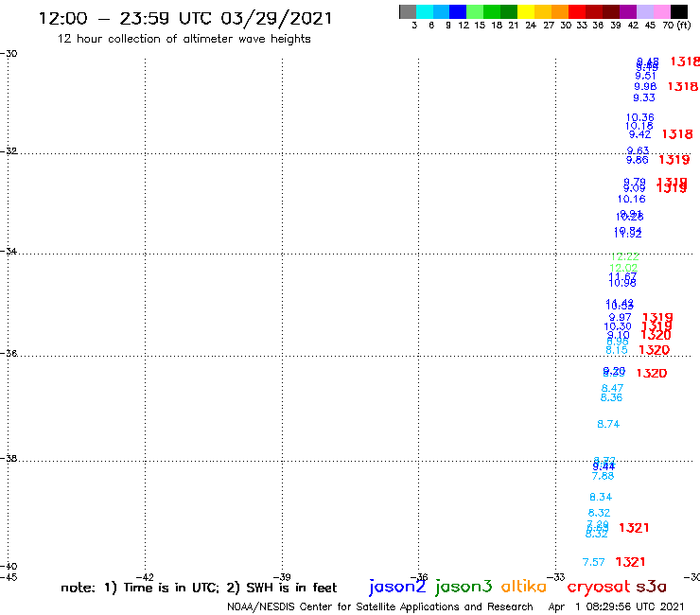Image resolution: width=700 pixels, height=615 pixels.
Task: Click the timestamp 'Apr 1 08:29:56 UTC 2021'
Action: [616, 606]
